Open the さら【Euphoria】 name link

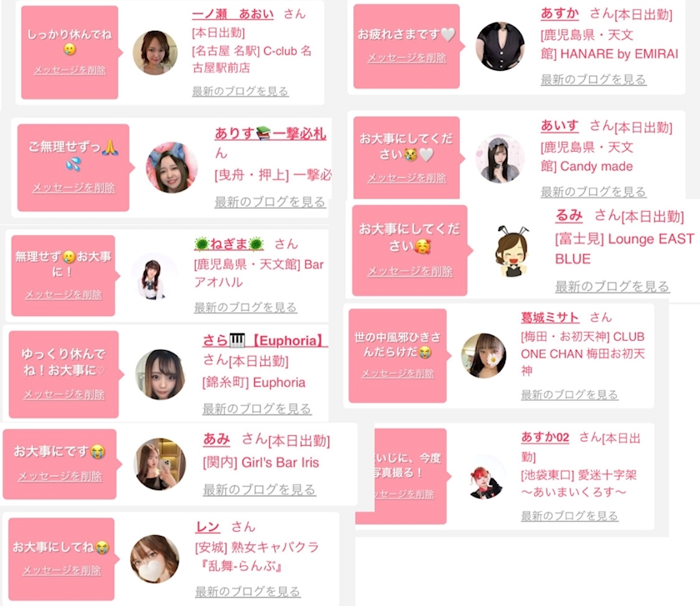[x=265, y=341]
